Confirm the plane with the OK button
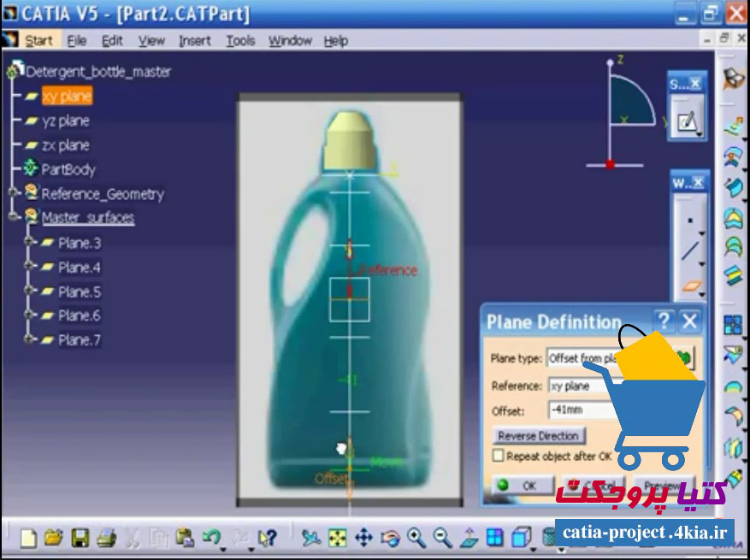Screen dimensions: 750x560 point(523,486)
